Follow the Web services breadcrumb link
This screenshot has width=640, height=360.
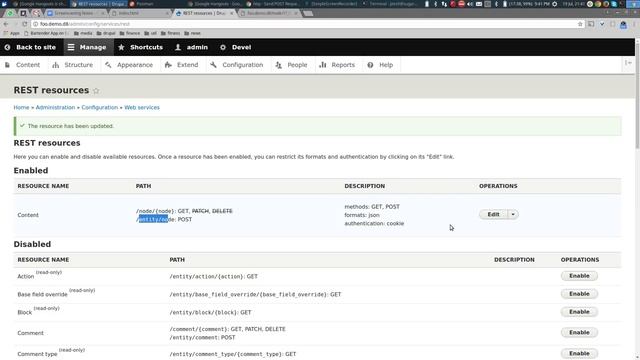tap(142, 107)
